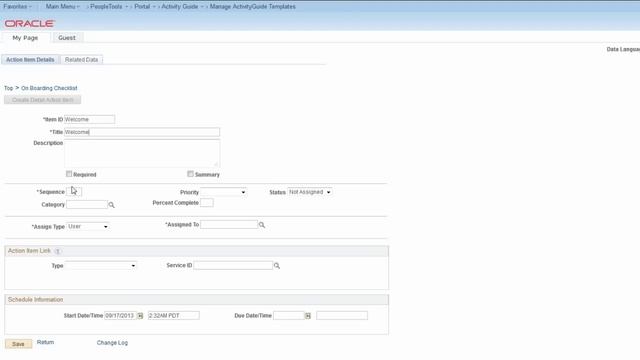Viewport: 640px width, 360px height.
Task: Click the Top breadcrumb link
Action: (9, 88)
